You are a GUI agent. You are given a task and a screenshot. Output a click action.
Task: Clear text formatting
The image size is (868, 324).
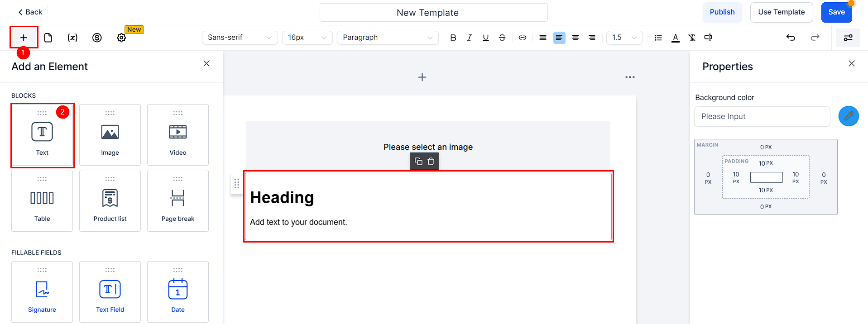(692, 38)
